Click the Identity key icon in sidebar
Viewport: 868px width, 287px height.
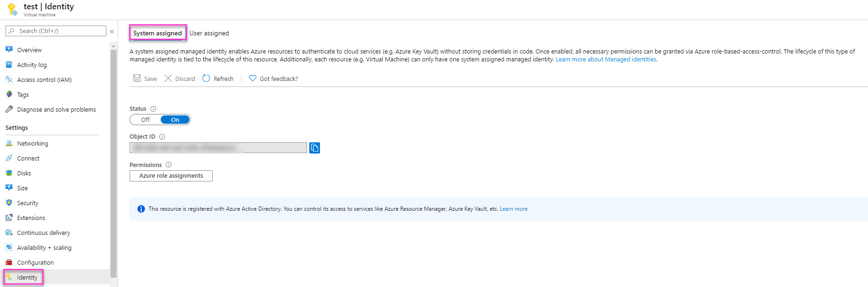coord(9,277)
